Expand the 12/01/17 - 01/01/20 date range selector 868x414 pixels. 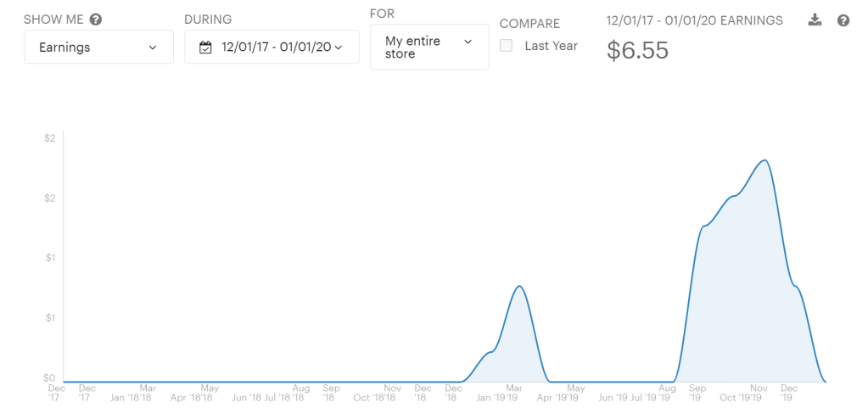click(272, 48)
